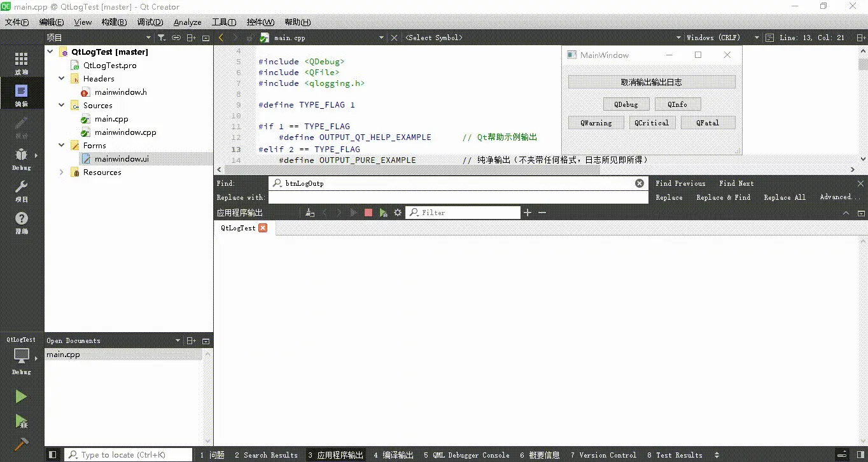This screenshot has width=868, height=462.
Task: Open the 2 Search Results pane tab
Action: [265, 455]
